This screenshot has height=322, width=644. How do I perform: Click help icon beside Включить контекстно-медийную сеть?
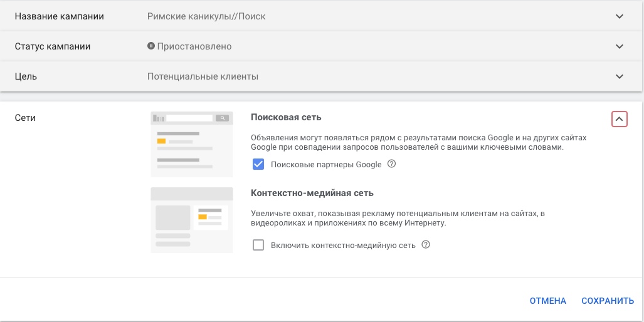coord(426,245)
